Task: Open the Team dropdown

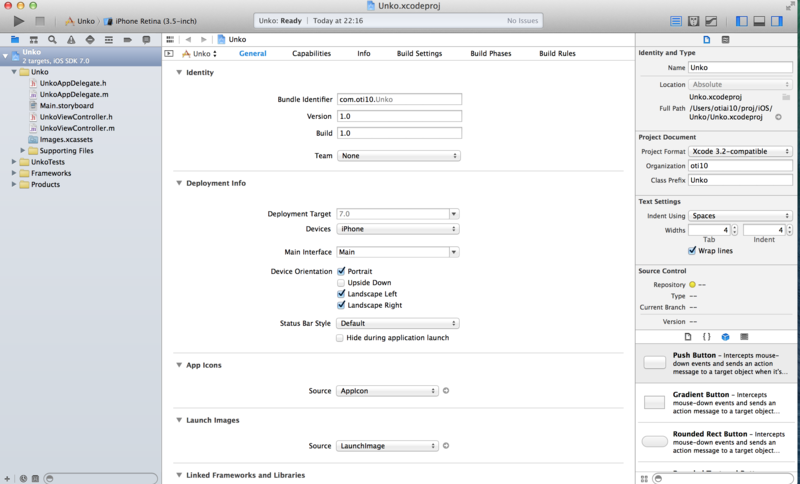Action: point(399,156)
